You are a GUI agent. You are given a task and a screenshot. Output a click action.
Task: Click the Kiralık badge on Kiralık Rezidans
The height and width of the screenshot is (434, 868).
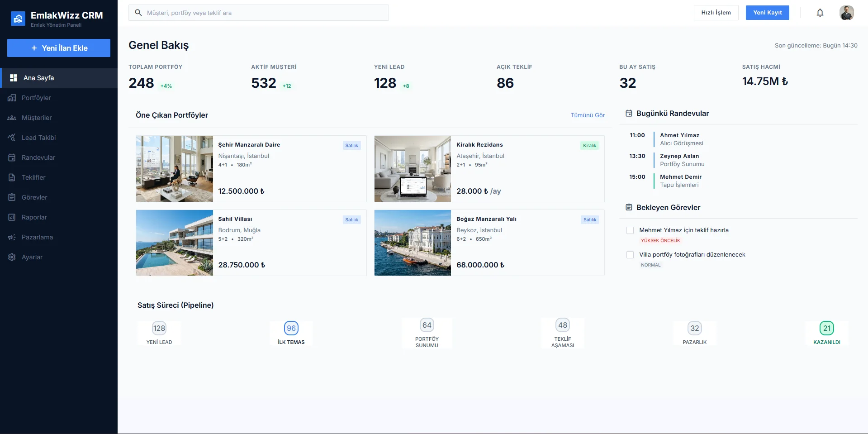[x=589, y=146]
